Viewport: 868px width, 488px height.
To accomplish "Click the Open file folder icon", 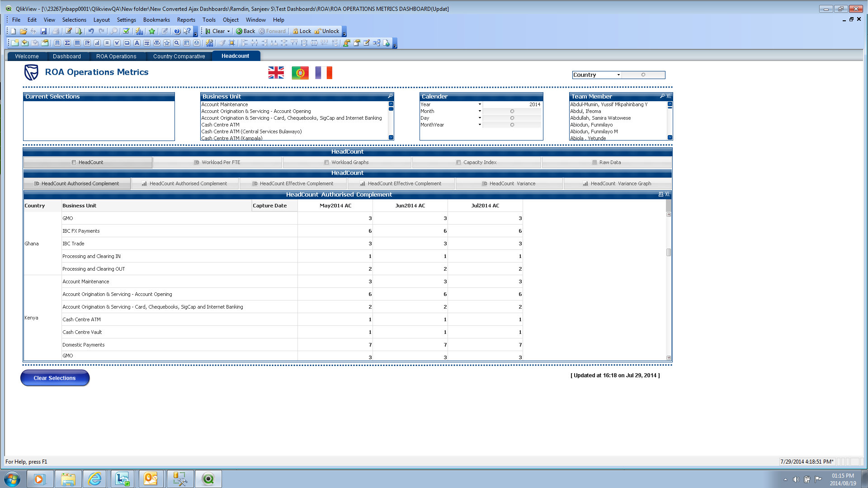I will click(24, 31).
